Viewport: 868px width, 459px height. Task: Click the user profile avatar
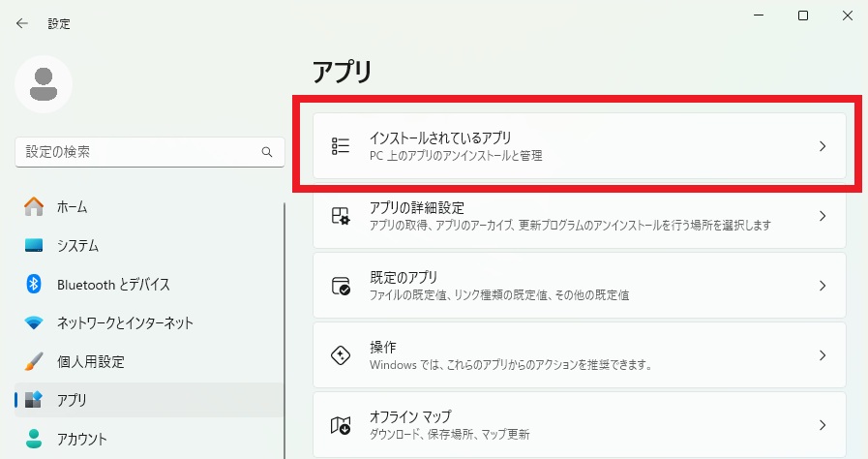pos(44,84)
